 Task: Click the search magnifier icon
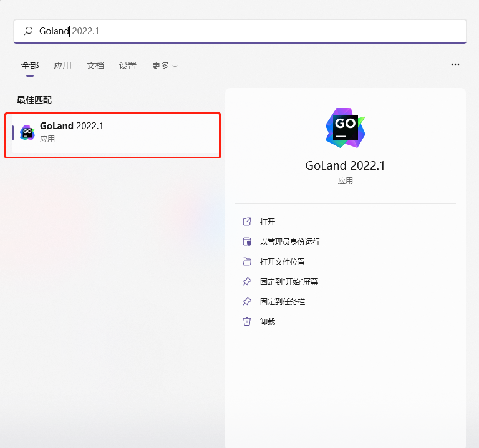[x=28, y=31]
